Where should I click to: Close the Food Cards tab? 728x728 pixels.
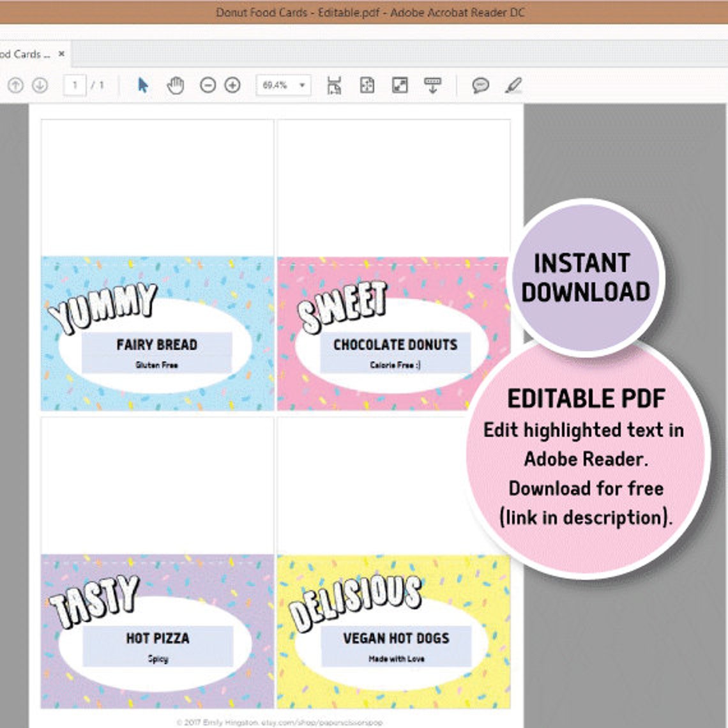point(61,54)
